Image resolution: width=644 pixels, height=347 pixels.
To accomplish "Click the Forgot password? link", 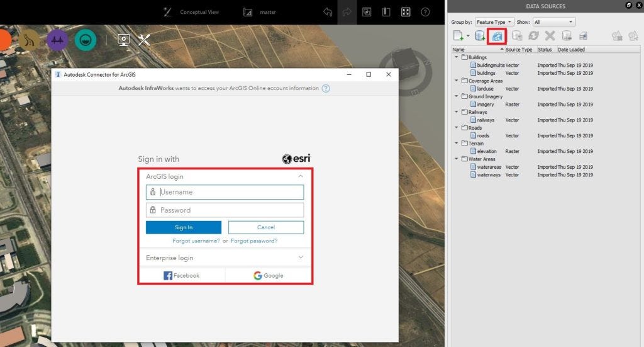I will (254, 241).
